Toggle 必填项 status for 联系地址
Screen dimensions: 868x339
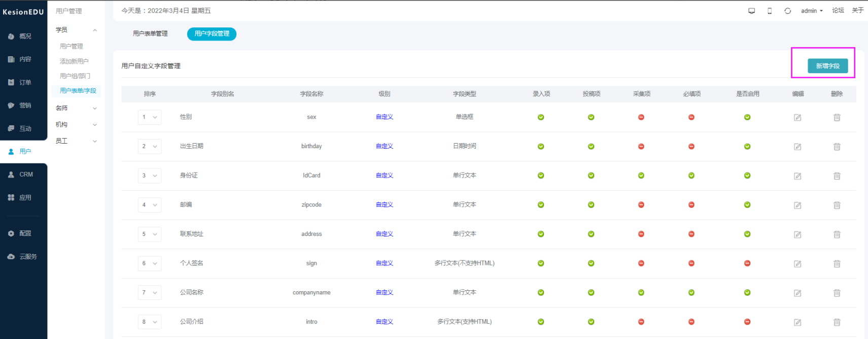tap(691, 234)
